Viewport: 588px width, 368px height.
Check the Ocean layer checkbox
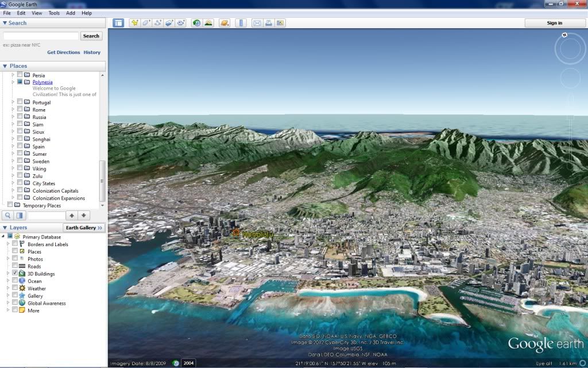point(15,281)
